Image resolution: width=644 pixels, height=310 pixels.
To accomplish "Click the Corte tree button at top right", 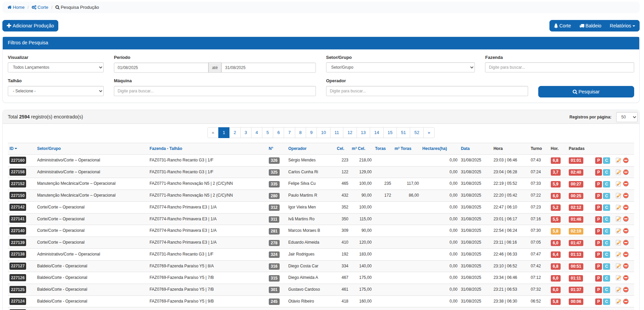I will (562, 26).
